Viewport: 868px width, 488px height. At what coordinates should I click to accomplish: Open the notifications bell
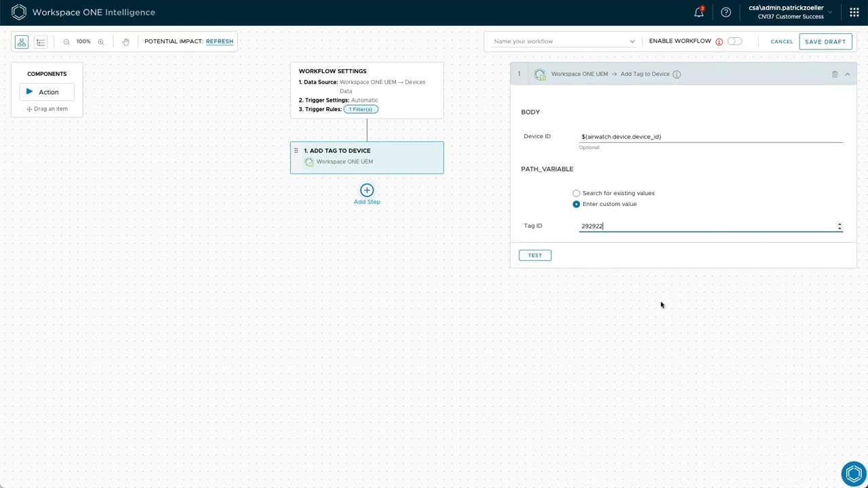(699, 12)
